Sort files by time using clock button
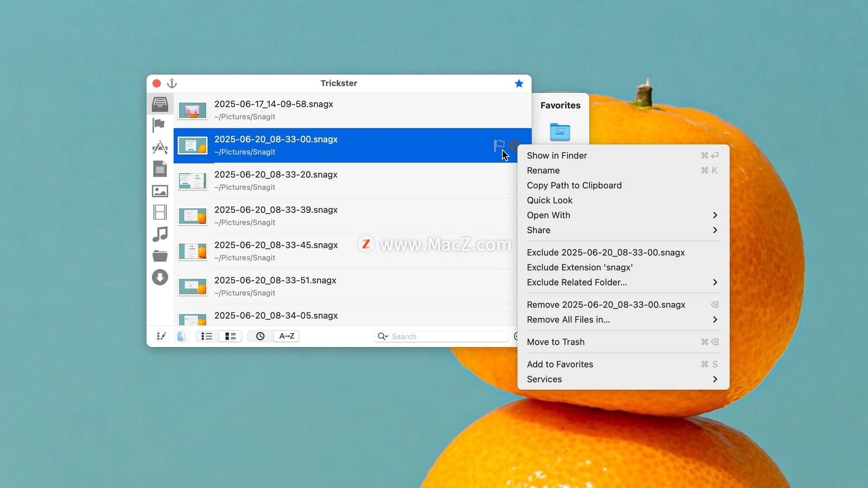 [x=260, y=336]
